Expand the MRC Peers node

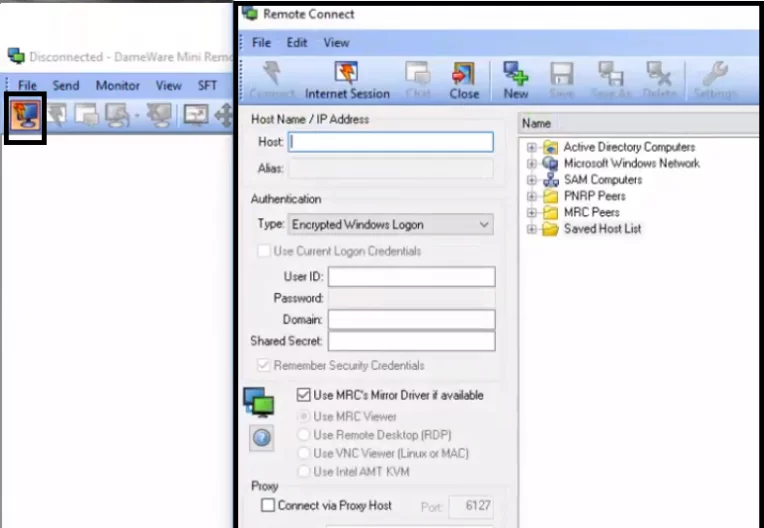pos(532,213)
